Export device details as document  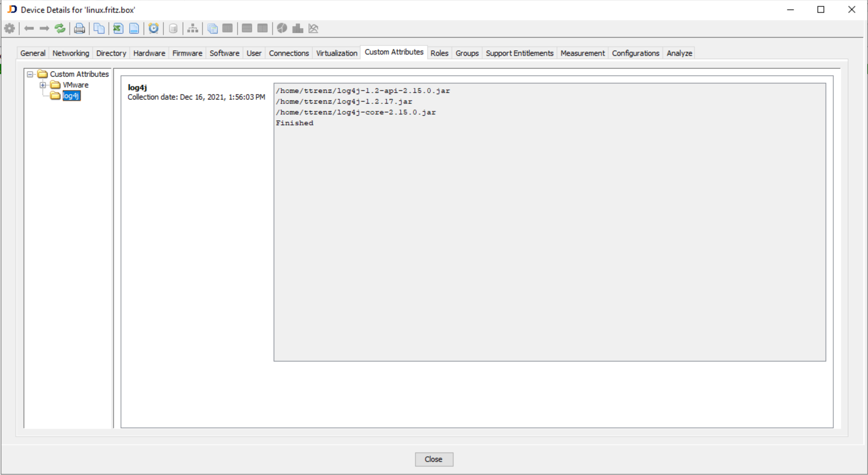point(134,29)
